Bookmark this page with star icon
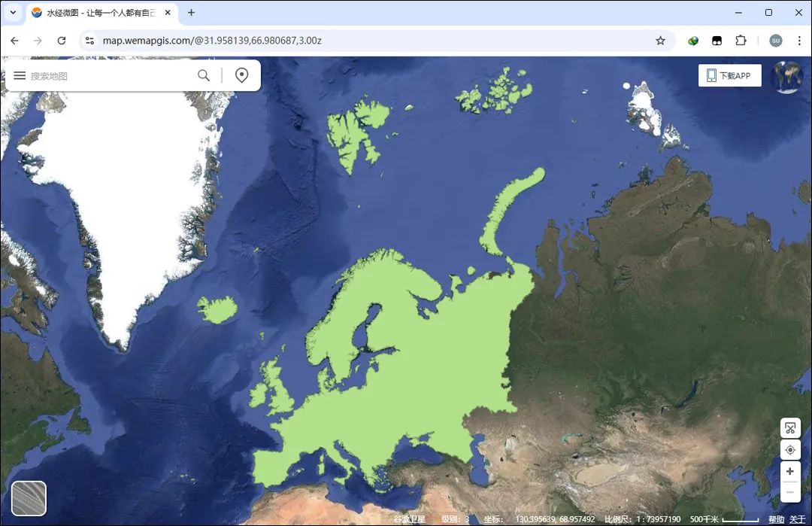The width and height of the screenshot is (812, 526). pos(660,41)
